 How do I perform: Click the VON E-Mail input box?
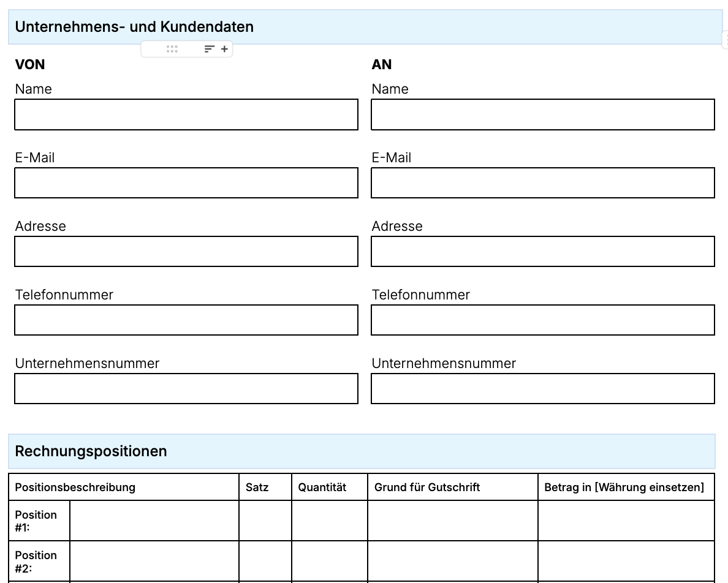[x=186, y=182]
